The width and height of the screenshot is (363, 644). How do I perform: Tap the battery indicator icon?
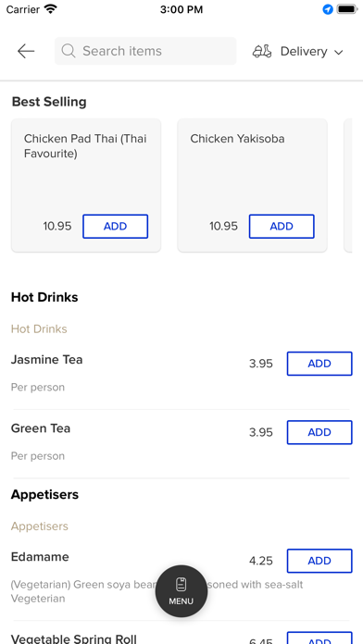(x=347, y=9)
